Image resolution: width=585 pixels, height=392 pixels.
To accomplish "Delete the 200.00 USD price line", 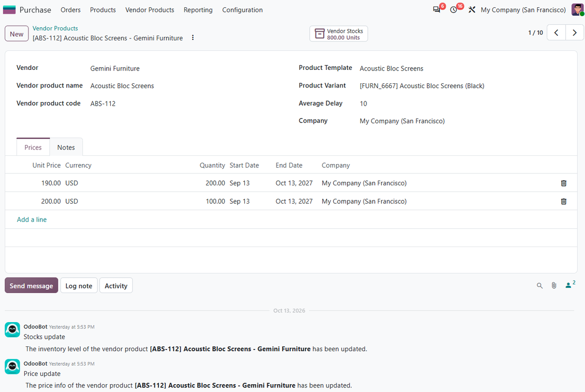I will click(564, 201).
